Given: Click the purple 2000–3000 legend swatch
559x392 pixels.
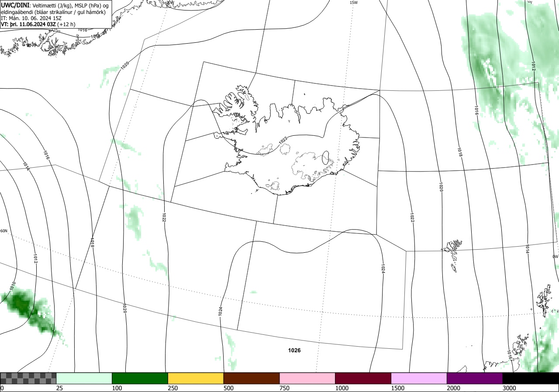Looking at the screenshot, I should [475, 378].
